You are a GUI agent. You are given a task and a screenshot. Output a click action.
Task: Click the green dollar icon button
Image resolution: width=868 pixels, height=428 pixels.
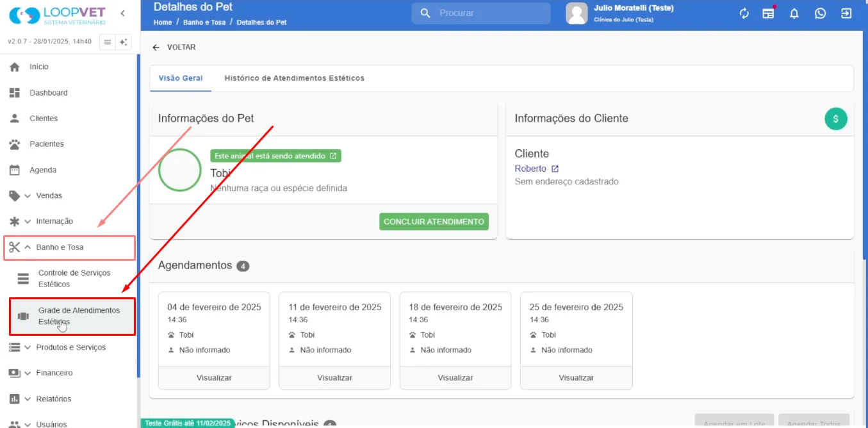(836, 119)
